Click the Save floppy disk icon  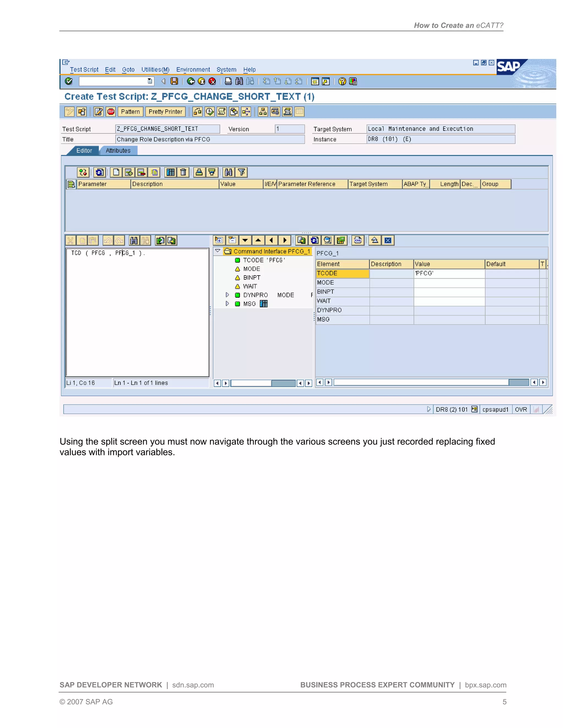(174, 81)
